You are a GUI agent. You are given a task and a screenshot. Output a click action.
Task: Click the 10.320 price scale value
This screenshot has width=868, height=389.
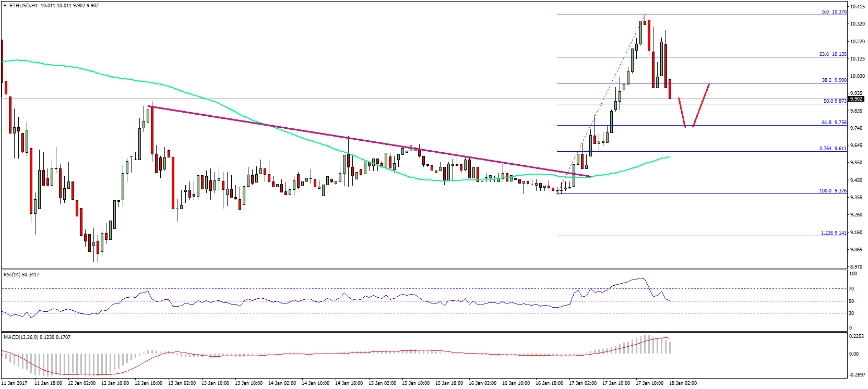point(858,24)
